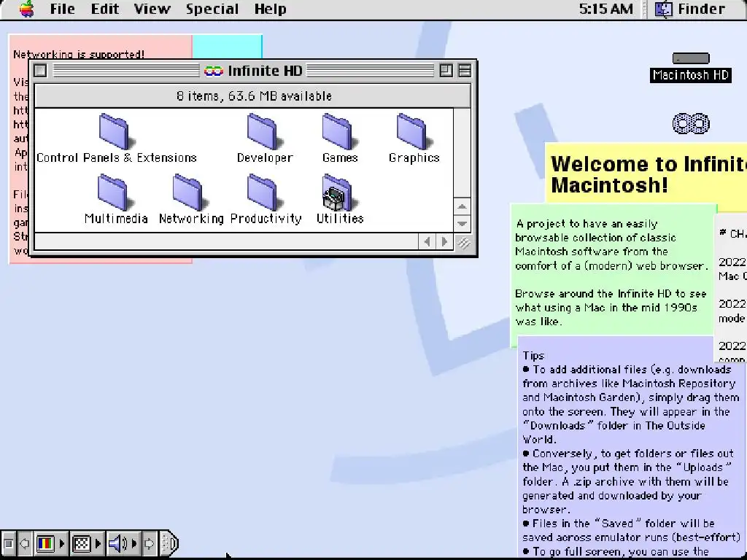Click the infinity icon in Infinite HD title bar
The height and width of the screenshot is (560, 747).
214,71
